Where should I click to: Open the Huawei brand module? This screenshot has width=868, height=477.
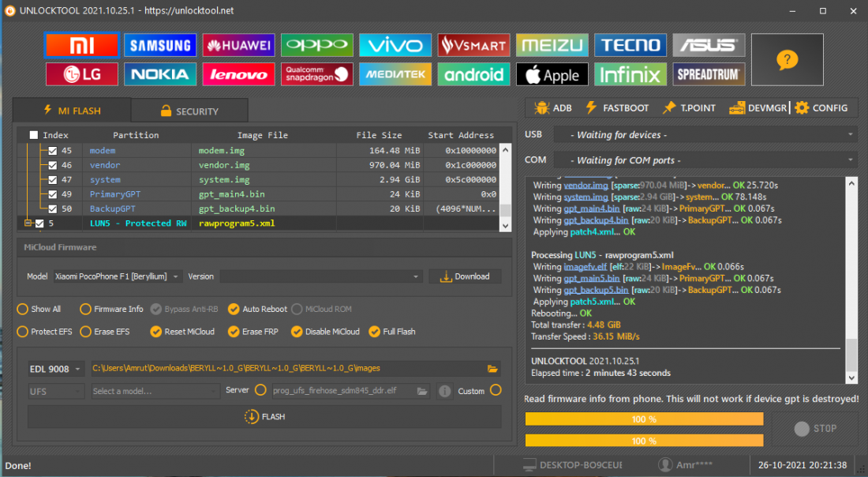238,46
